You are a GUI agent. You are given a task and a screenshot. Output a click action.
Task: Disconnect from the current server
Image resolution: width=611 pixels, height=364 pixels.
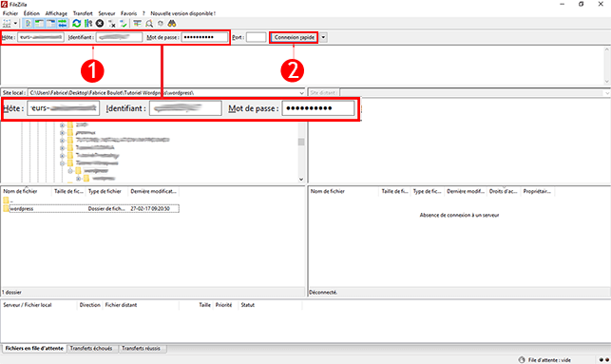111,24
